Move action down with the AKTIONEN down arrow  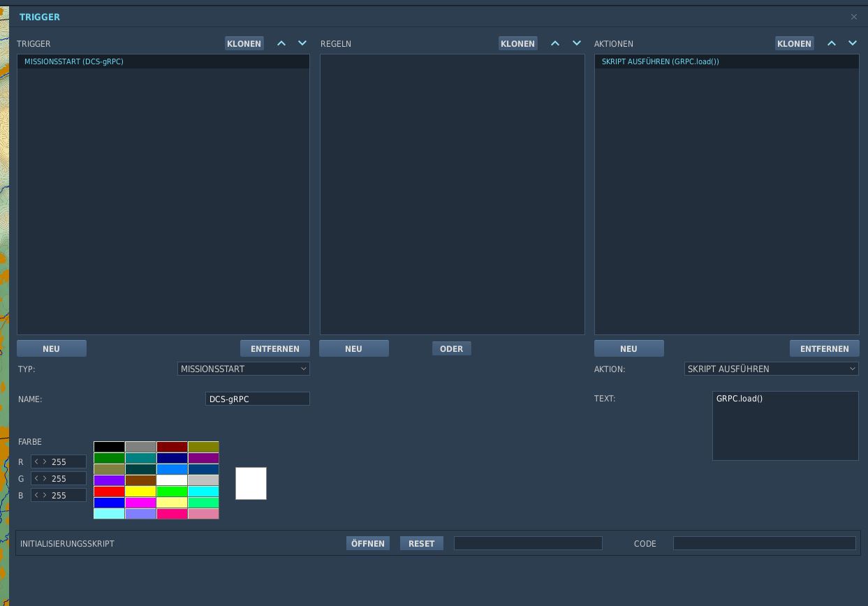(853, 43)
